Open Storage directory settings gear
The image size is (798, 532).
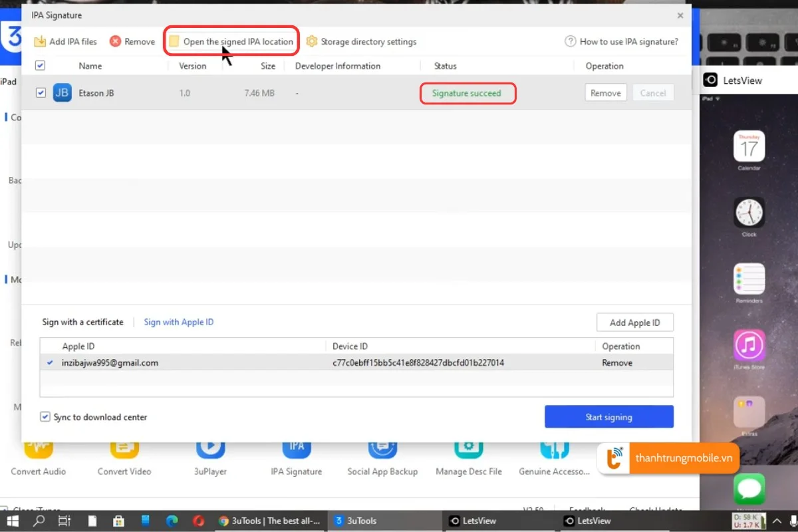click(311, 41)
